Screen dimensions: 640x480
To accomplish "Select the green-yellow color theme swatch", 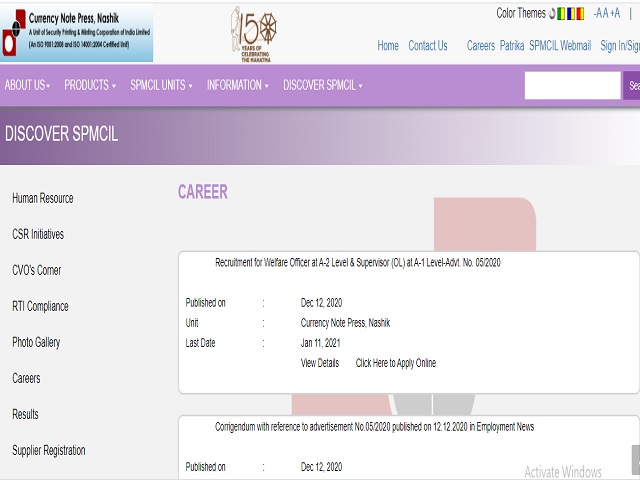I will [561, 14].
